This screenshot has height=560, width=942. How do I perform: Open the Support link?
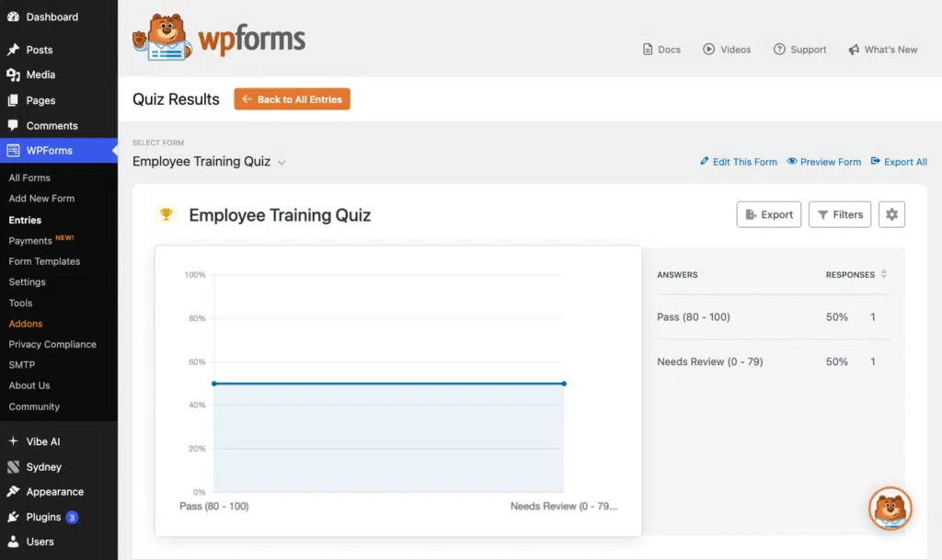click(x=799, y=50)
